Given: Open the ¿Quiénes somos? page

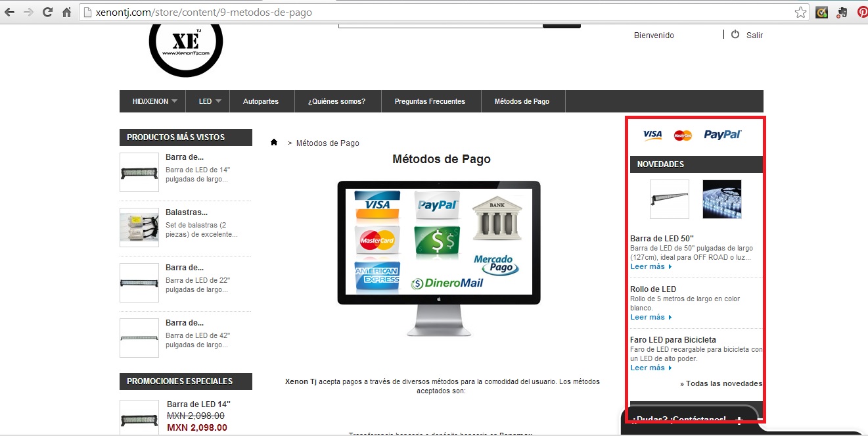Looking at the screenshot, I should point(336,101).
